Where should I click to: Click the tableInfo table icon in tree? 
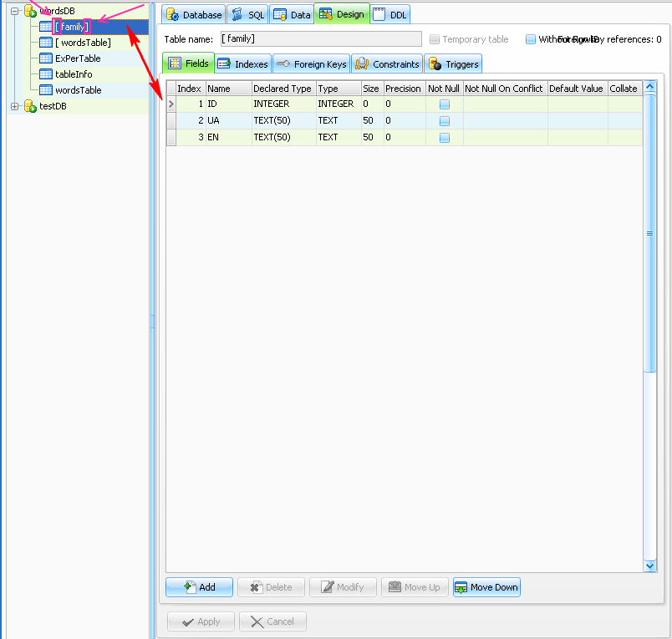[46, 74]
